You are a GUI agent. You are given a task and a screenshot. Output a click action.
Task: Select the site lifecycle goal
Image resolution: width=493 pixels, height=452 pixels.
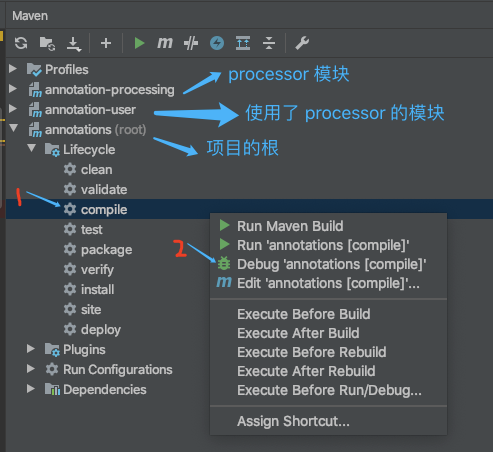91,310
